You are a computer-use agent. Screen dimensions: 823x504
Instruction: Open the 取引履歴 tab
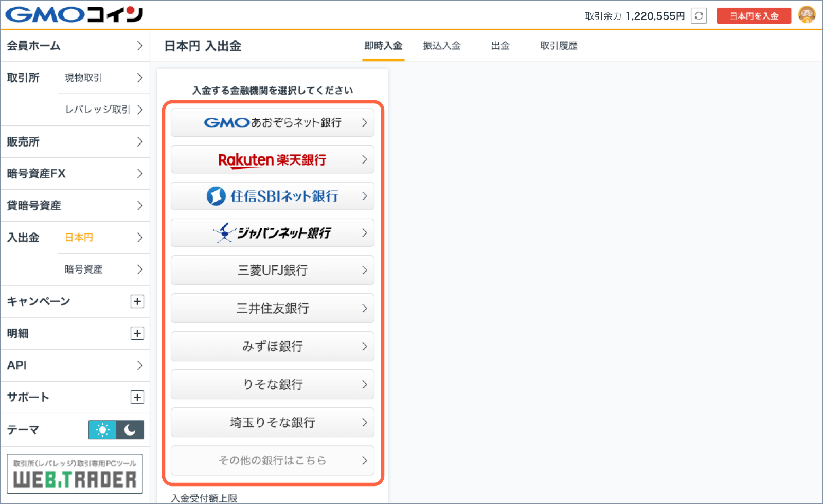(x=559, y=46)
